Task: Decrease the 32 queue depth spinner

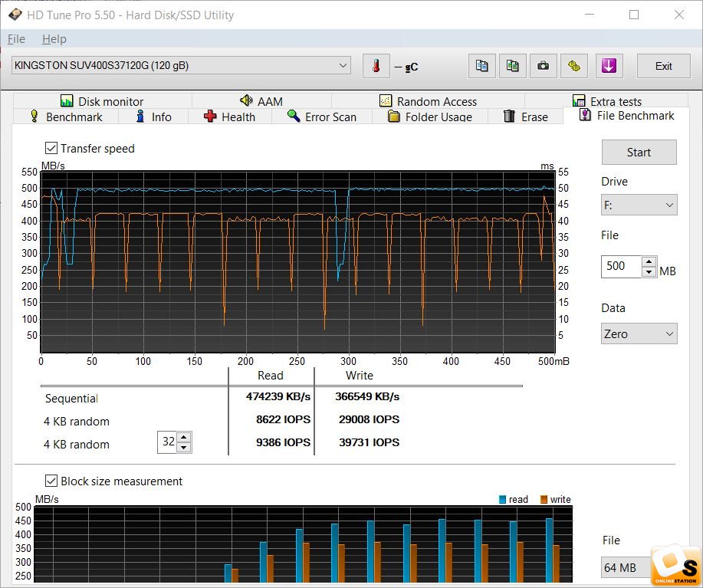Action: click(184, 447)
